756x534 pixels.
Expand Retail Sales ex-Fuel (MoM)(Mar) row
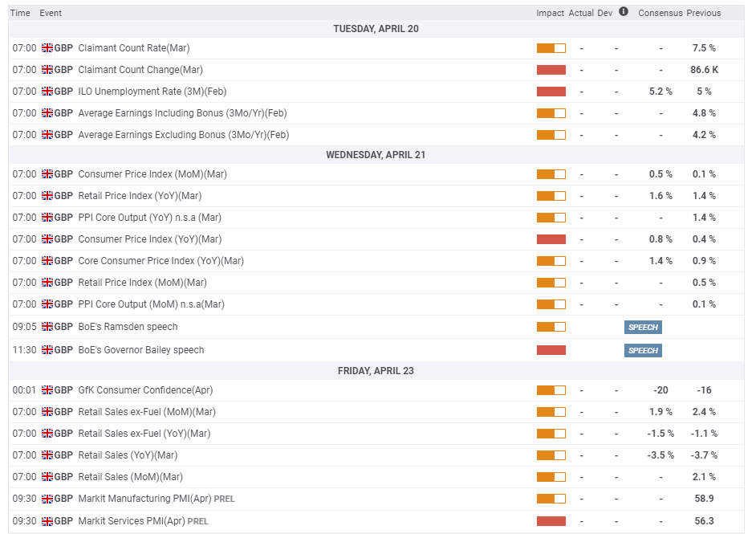[147, 412]
